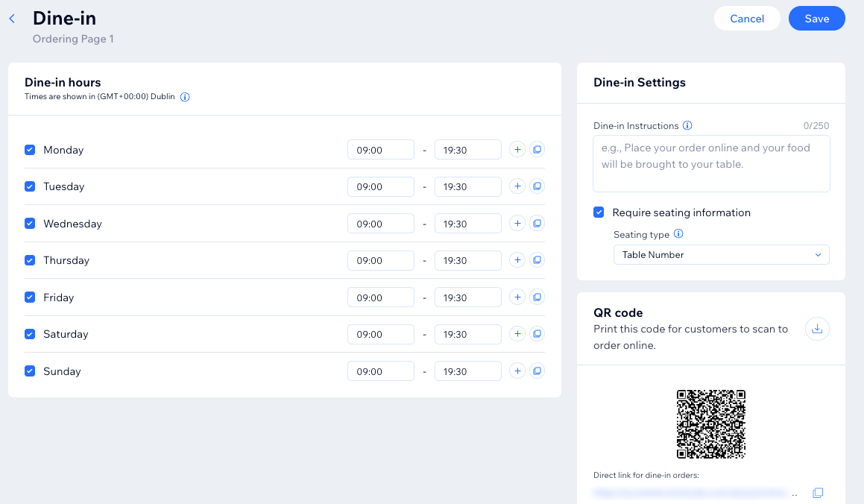
Task: Duplicate Tuesday's hours to other days
Action: coord(537,186)
